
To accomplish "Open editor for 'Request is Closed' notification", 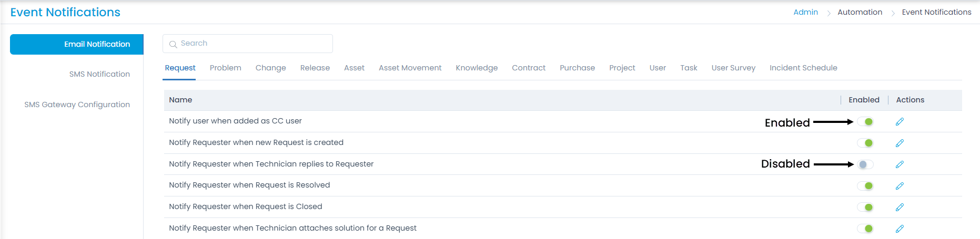I will click(x=900, y=207).
